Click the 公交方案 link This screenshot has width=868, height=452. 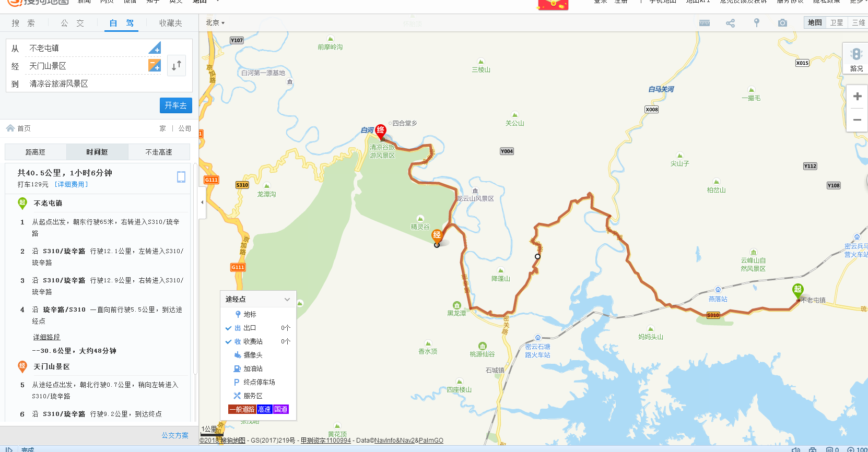point(175,435)
